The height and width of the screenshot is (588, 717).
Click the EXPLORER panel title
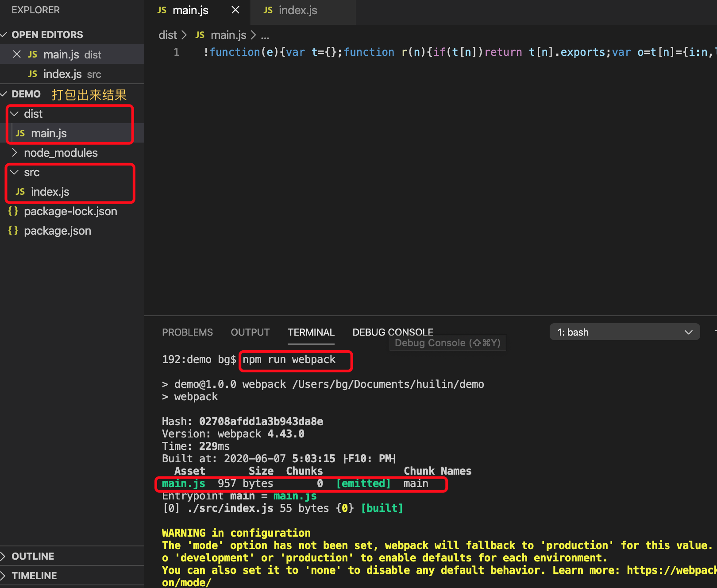click(x=35, y=10)
